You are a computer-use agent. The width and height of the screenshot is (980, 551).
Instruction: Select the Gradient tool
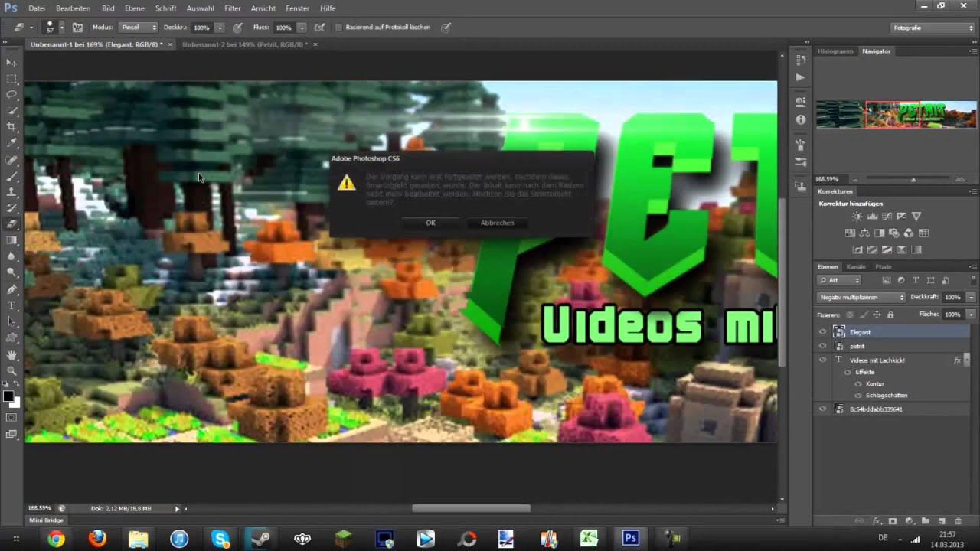[11, 241]
